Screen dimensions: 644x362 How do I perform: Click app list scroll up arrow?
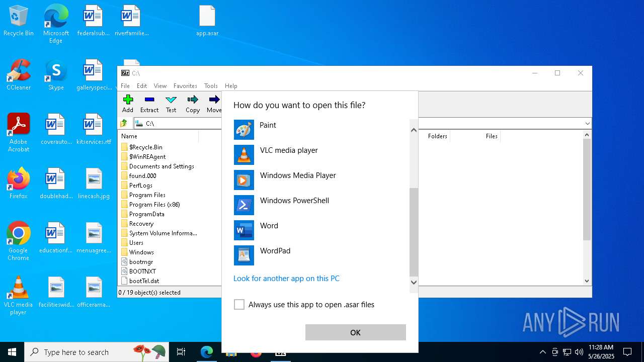point(414,130)
